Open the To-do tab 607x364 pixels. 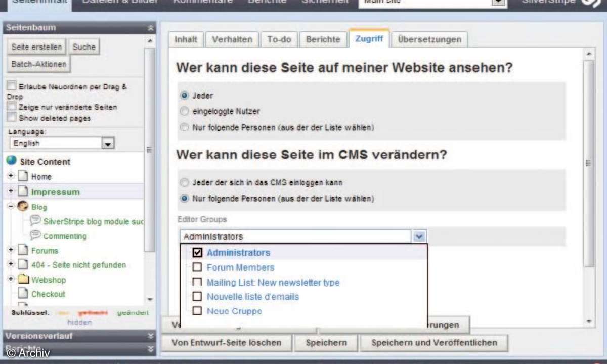coord(279,39)
